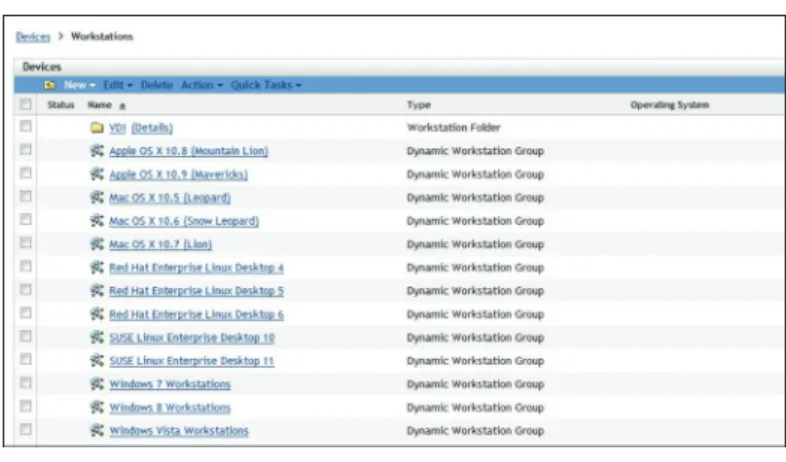
Task: Sort by the Operating System column header
Action: tap(670, 105)
